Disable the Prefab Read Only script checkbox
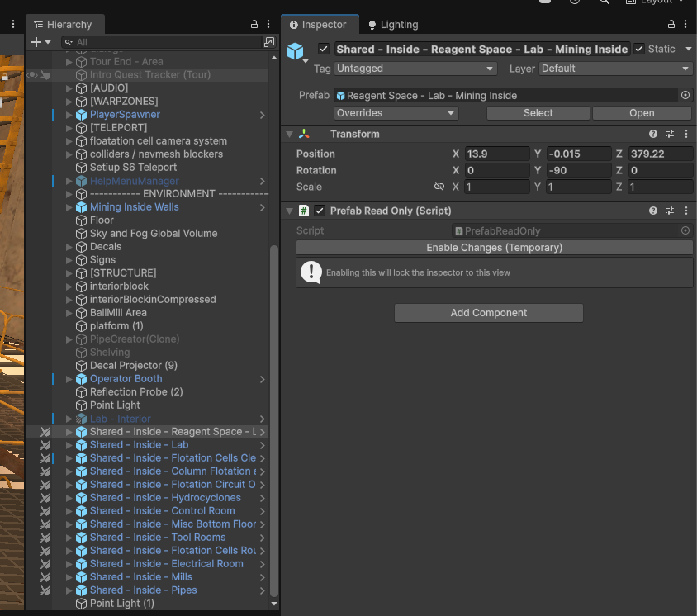 click(x=320, y=211)
